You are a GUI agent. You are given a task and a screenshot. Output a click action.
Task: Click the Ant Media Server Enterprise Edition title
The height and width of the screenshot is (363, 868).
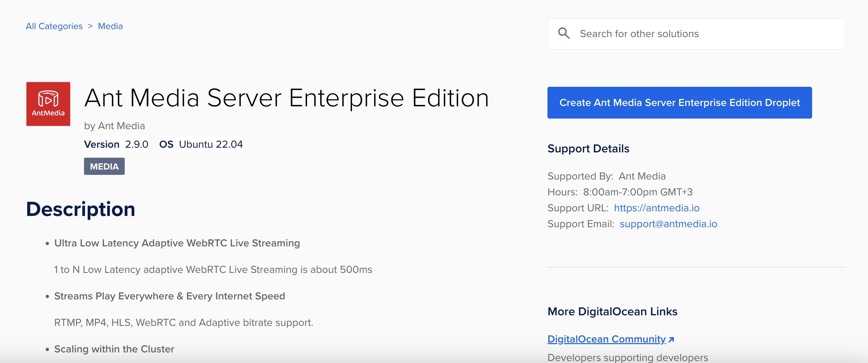point(286,98)
